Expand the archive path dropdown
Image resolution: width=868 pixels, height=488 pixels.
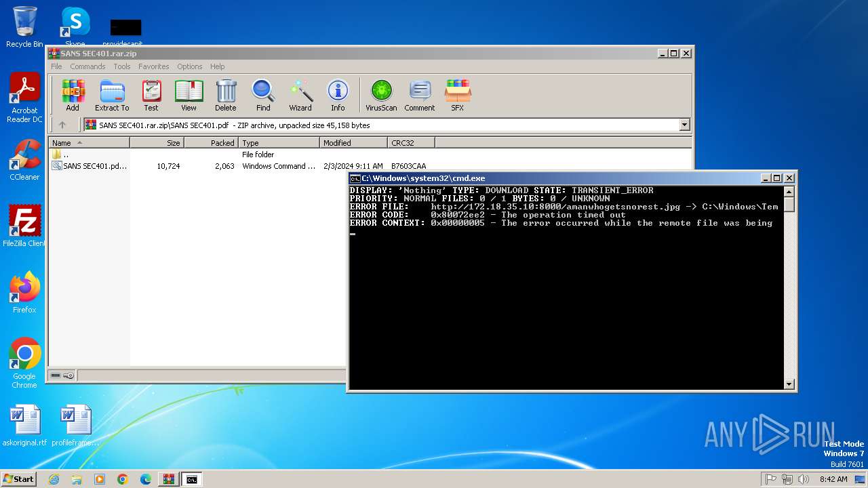pyautogui.click(x=684, y=125)
